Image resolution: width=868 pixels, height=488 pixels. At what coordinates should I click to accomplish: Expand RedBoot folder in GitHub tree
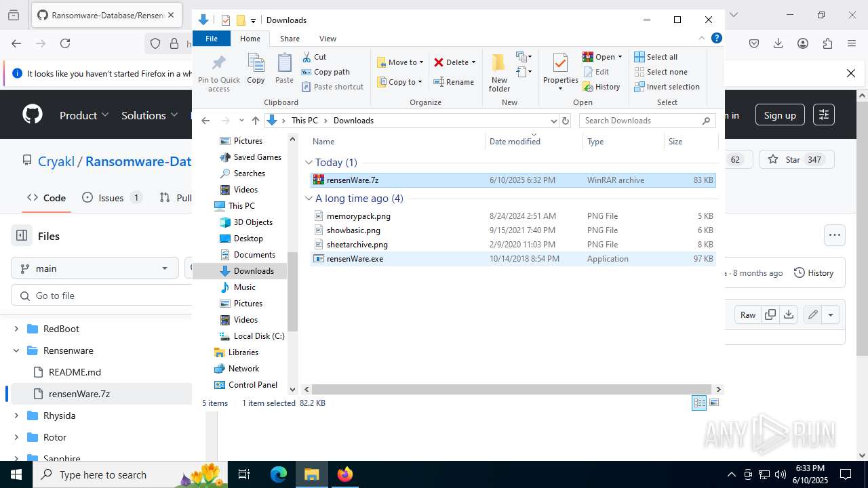coord(16,329)
